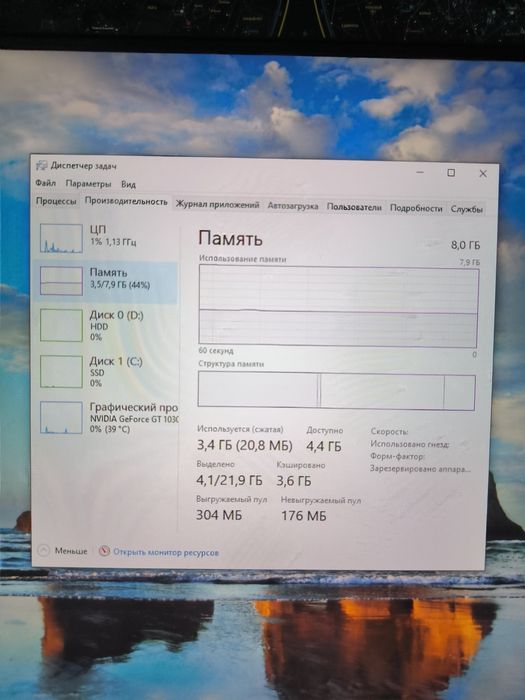The image size is (525, 700).
Task: Go to the Подробности tab
Action: [416, 208]
